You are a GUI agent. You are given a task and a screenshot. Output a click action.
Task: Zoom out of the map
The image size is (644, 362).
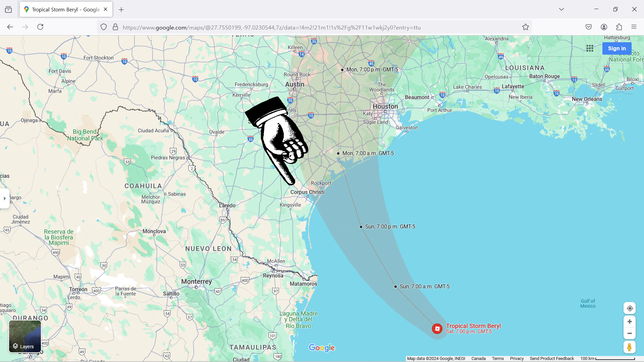630,334
